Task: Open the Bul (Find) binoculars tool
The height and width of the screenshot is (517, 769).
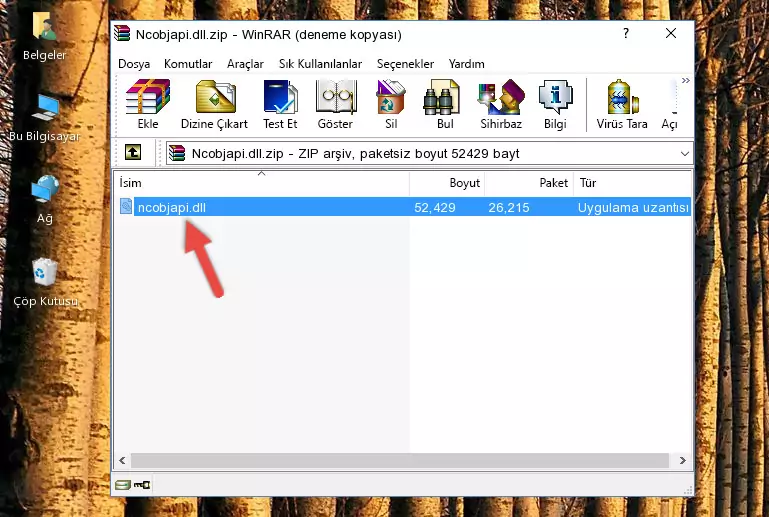Action: (445, 104)
